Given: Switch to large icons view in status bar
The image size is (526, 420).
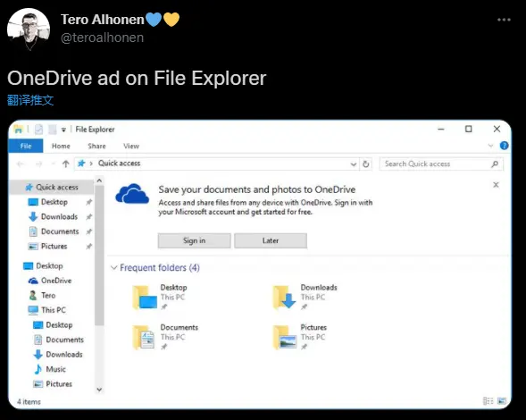Looking at the screenshot, I should click(x=502, y=400).
